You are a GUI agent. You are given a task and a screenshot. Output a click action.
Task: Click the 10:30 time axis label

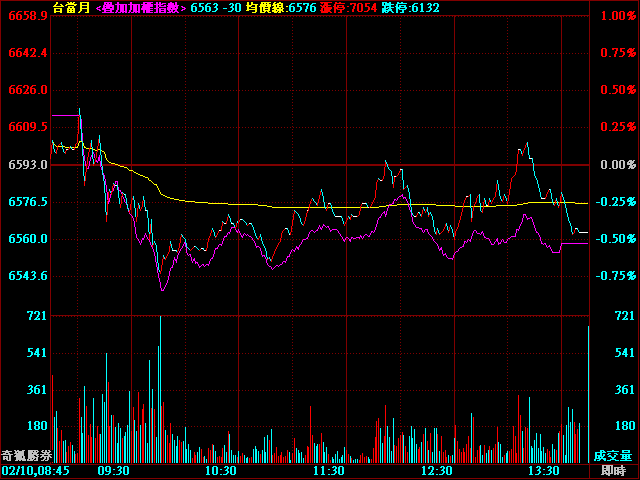[x=221, y=471]
